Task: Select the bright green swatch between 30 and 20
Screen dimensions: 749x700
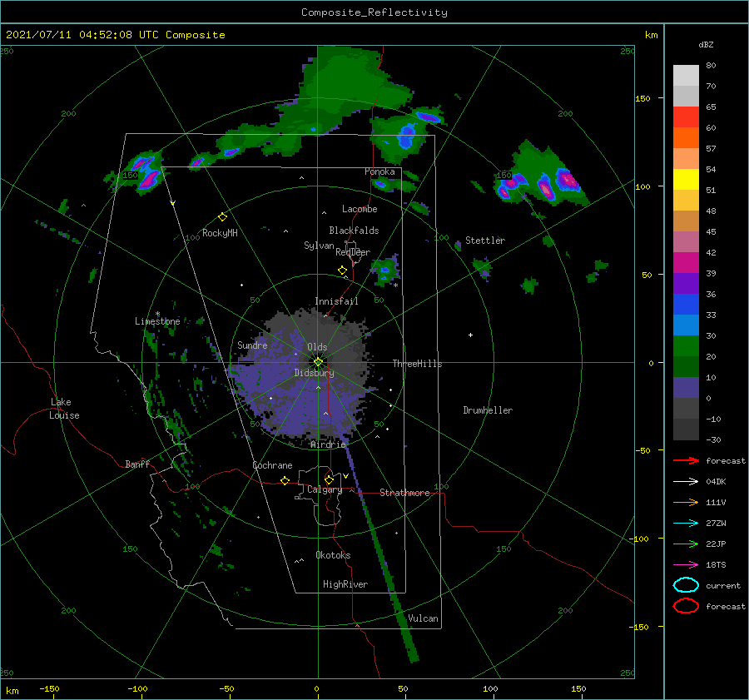Action: pyautogui.click(x=686, y=346)
